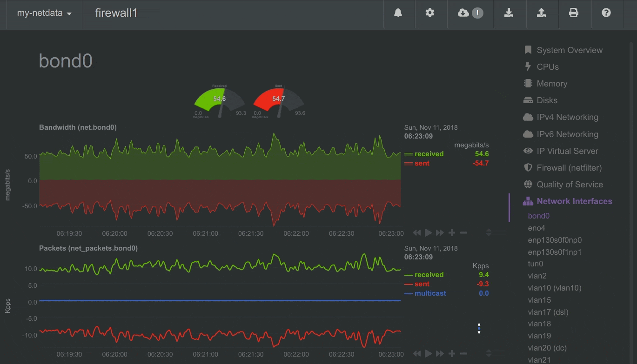Open help via the question mark icon
This screenshot has width=637, height=364.
click(606, 13)
